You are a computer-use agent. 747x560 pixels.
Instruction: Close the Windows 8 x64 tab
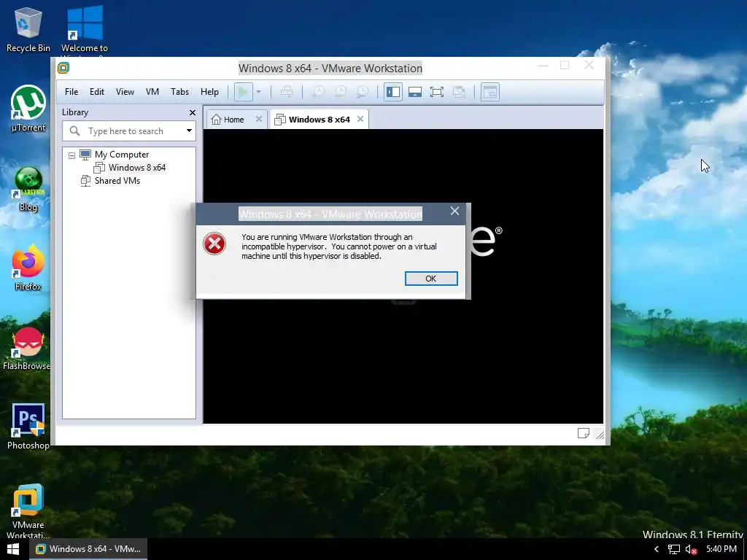[x=360, y=119]
